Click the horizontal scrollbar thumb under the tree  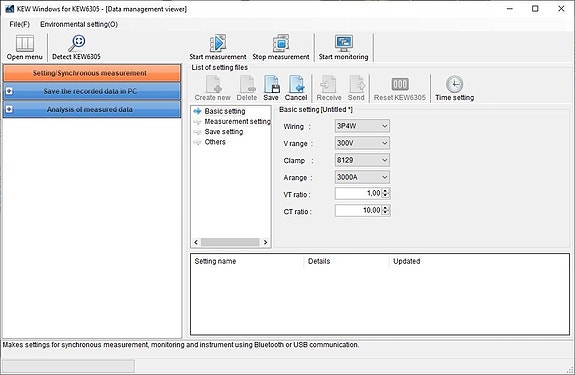[x=230, y=242]
